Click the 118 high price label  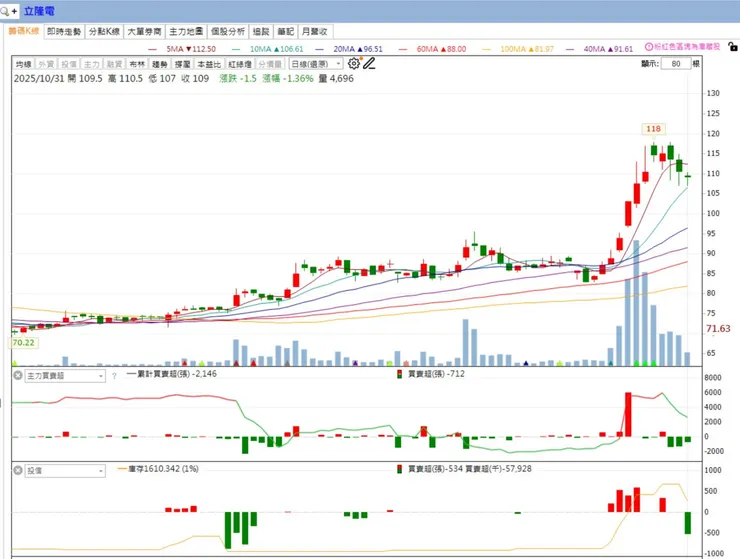(654, 129)
